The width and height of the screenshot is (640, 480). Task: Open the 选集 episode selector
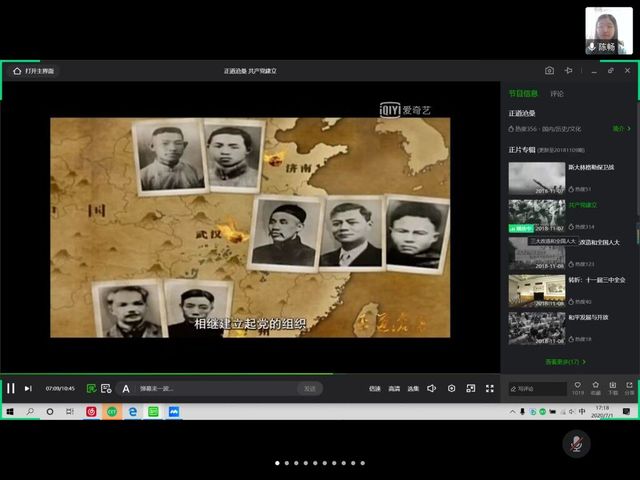tap(413, 388)
